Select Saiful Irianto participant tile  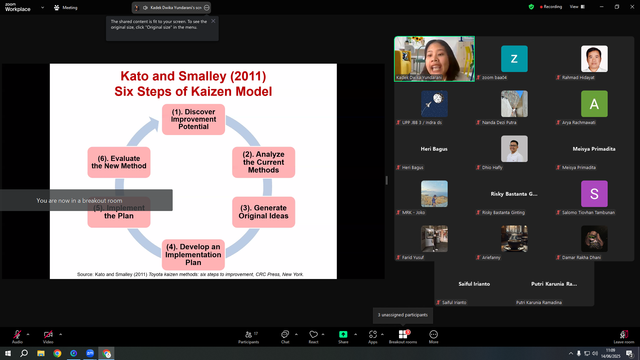pyautogui.click(x=474, y=284)
